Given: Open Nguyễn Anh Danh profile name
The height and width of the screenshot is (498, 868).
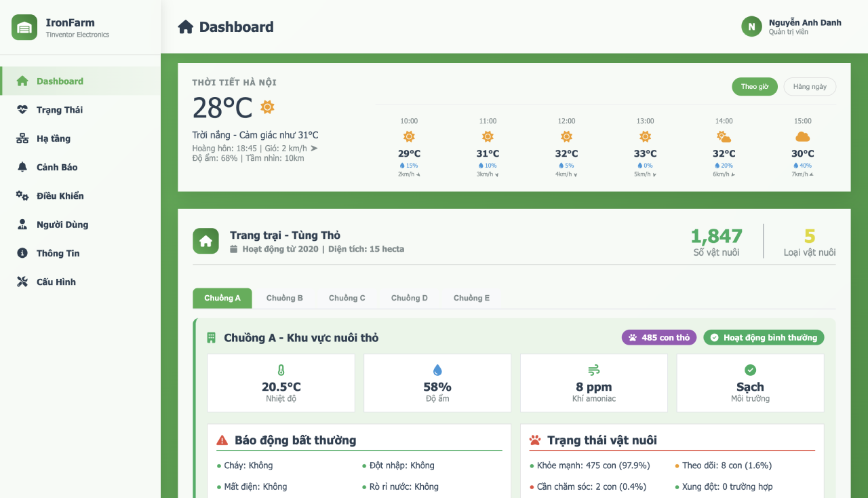Looking at the screenshot, I should pyautogui.click(x=805, y=22).
